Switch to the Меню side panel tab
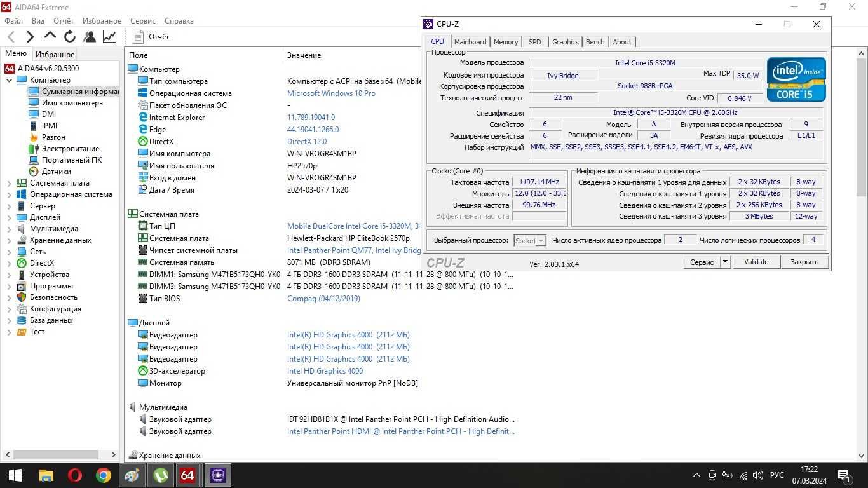 [16, 54]
